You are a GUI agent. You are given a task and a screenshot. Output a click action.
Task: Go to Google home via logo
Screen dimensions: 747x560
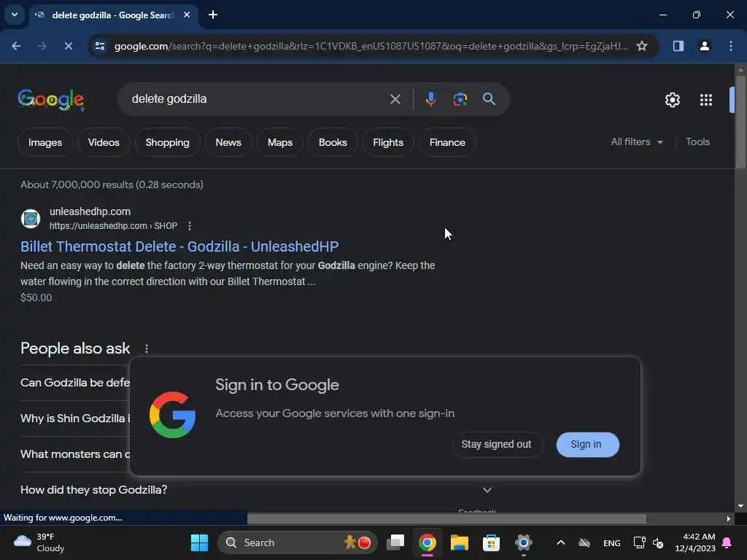click(51, 99)
